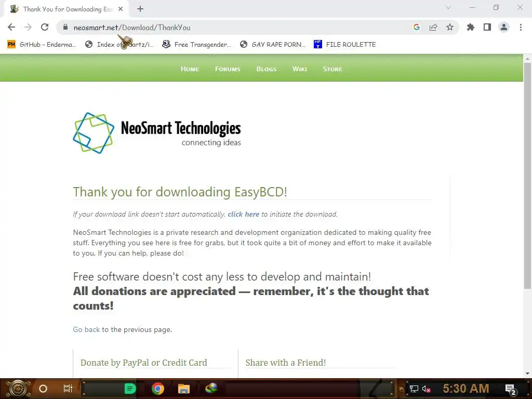Screen dimensions: 532x399
Task: Click the Share with a Friend heading
Action: (x=285, y=363)
